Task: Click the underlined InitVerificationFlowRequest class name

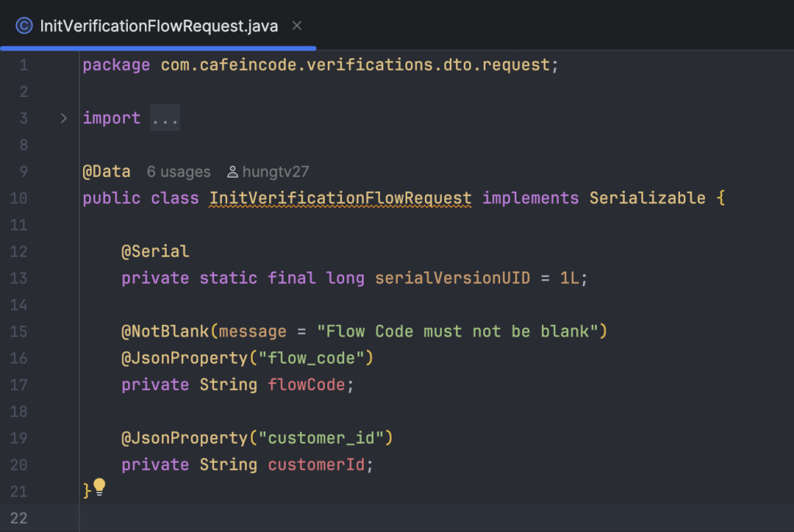Action: 340,198
